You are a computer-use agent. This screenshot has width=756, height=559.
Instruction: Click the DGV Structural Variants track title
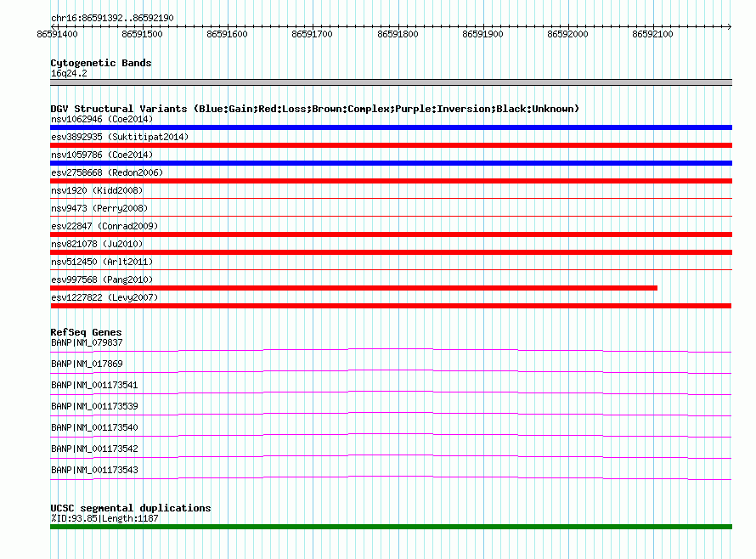tap(315, 109)
